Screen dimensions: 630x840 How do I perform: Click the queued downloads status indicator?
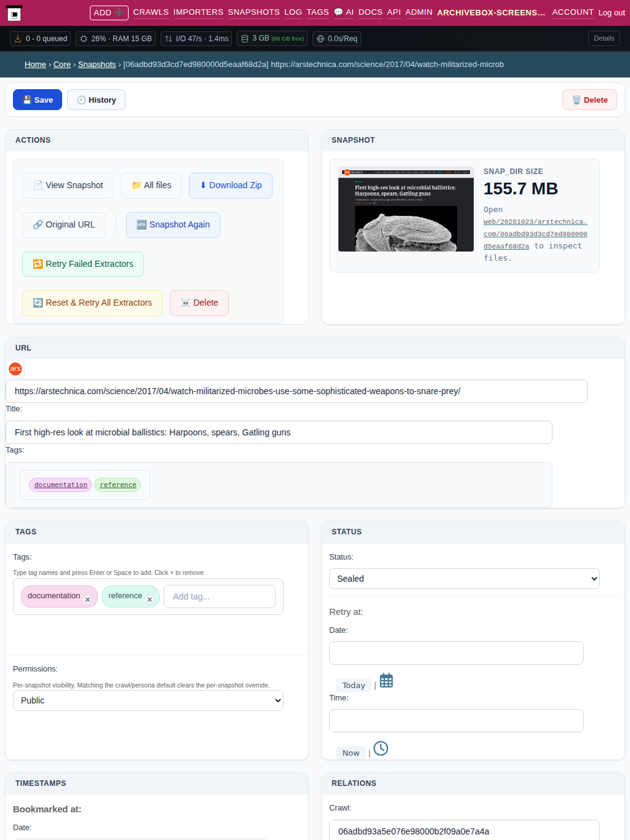coord(41,39)
